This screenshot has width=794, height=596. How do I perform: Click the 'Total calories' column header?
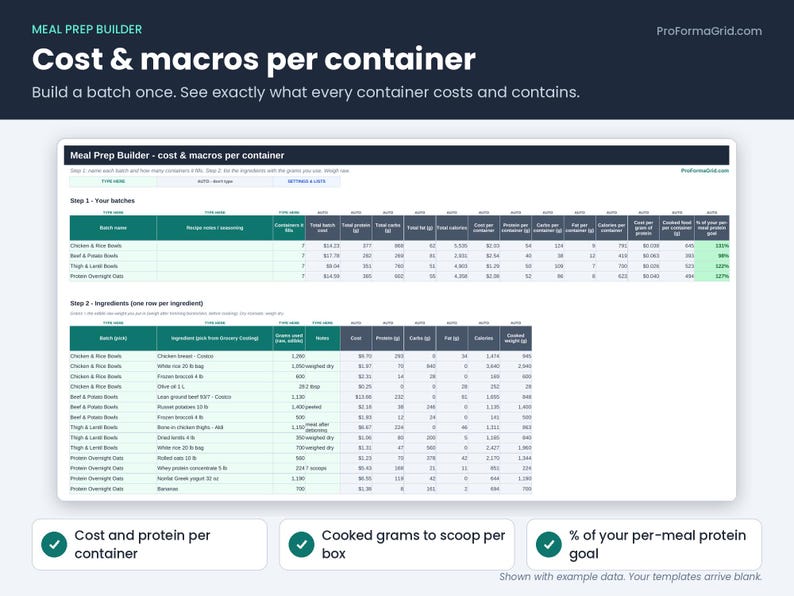tap(452, 228)
